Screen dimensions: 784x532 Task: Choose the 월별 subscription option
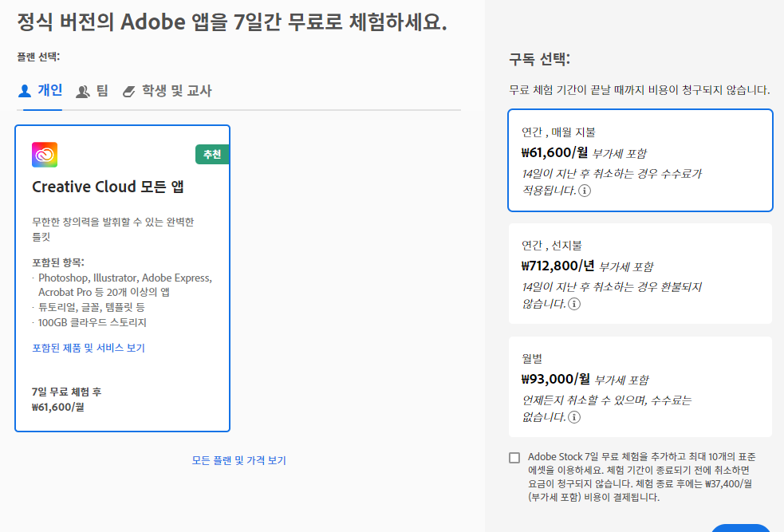coord(640,387)
